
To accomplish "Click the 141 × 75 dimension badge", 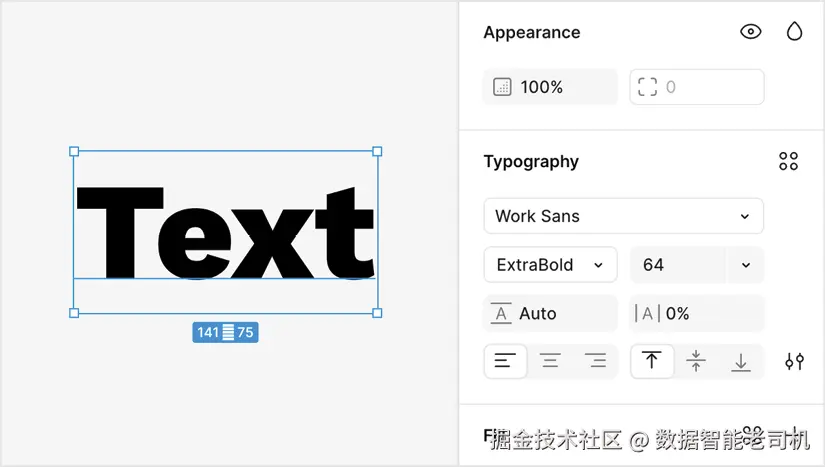I will 225,332.
